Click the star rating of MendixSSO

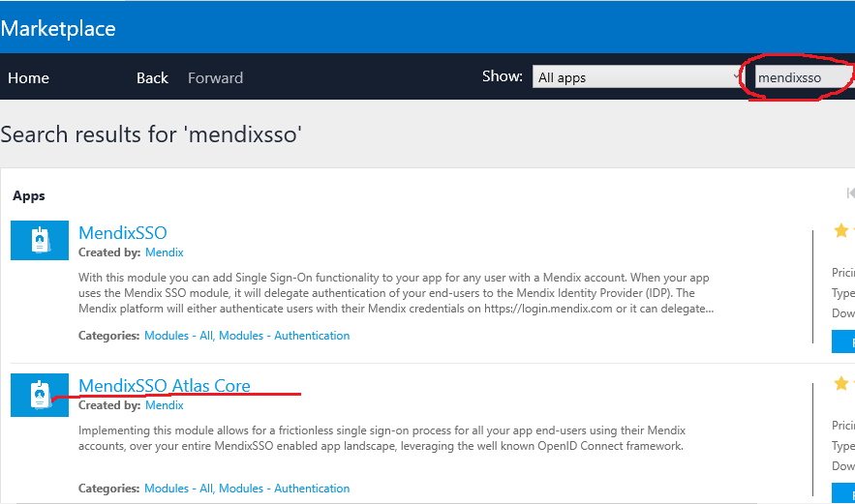point(843,231)
